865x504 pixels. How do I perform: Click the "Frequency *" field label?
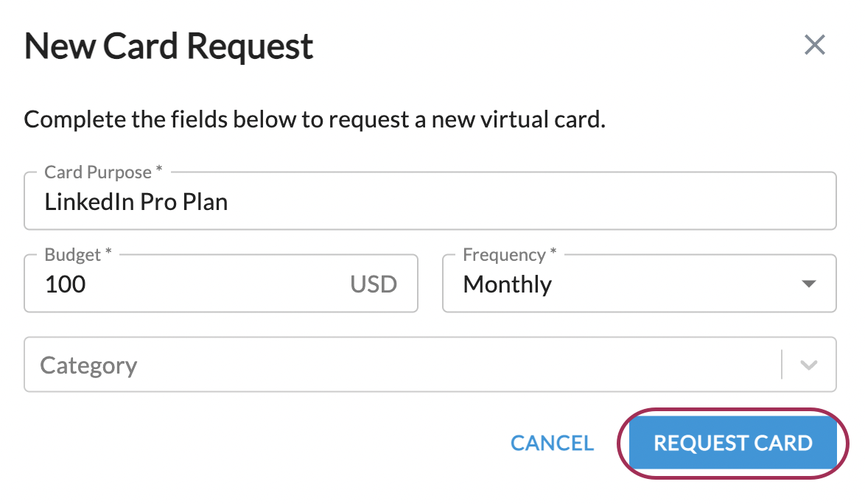coord(510,255)
